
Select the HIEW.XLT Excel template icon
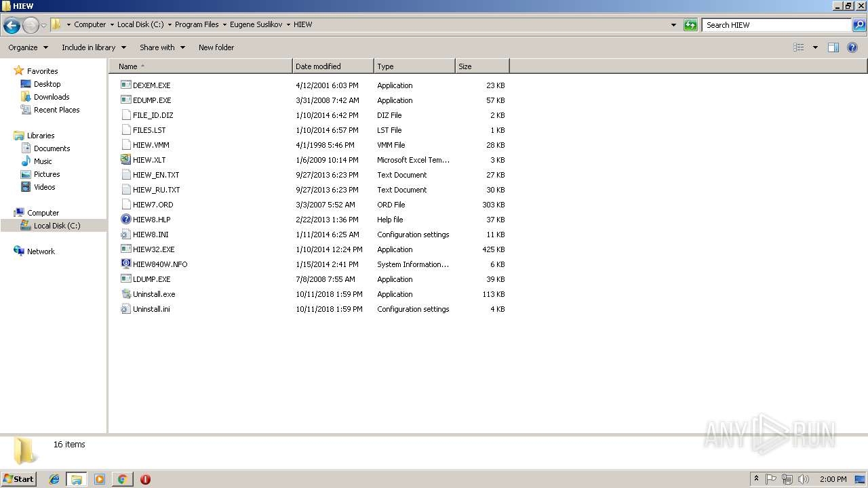[125, 160]
